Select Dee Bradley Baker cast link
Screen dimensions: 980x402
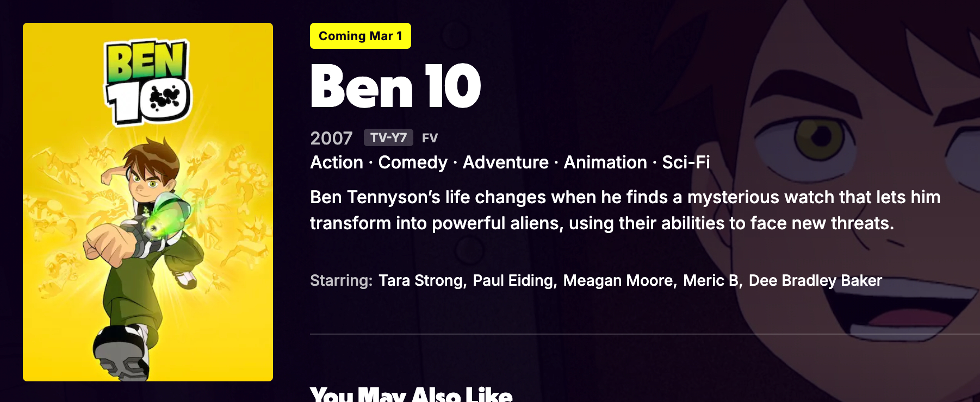(815, 280)
